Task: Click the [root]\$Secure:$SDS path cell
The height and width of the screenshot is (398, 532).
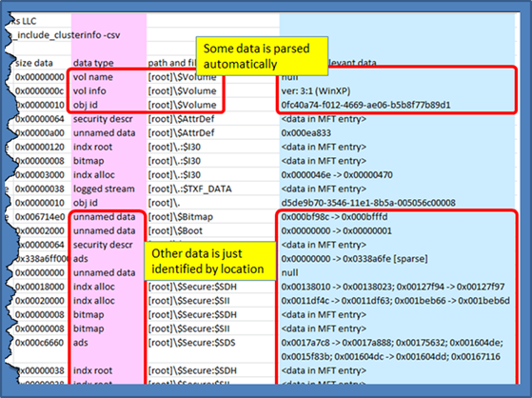Action: click(x=191, y=343)
